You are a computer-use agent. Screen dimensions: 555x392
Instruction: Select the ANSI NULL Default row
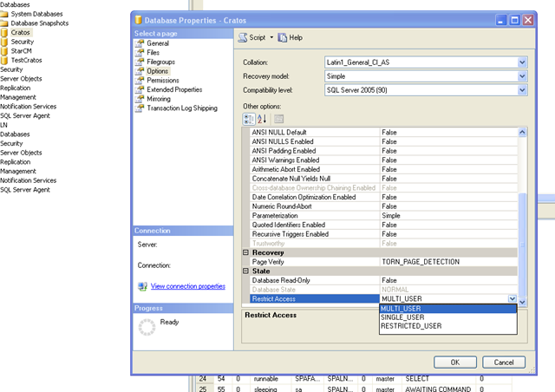383,133
